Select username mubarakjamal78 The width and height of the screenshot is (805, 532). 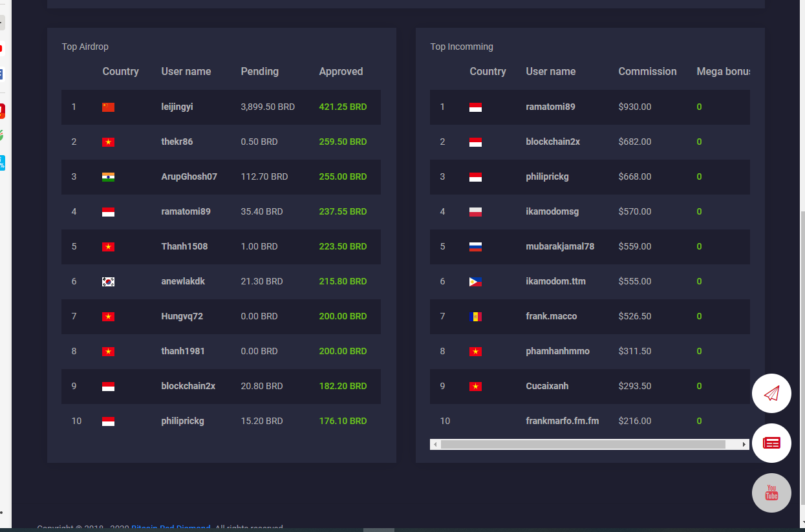point(560,246)
